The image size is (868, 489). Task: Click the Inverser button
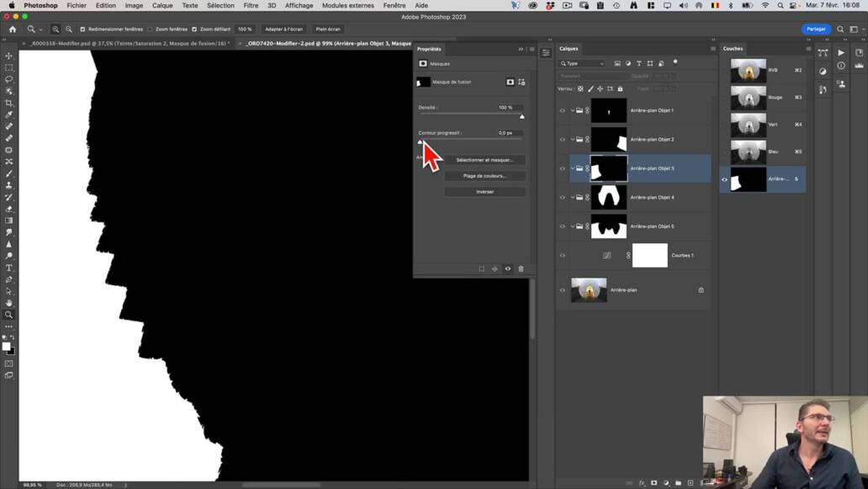click(485, 192)
